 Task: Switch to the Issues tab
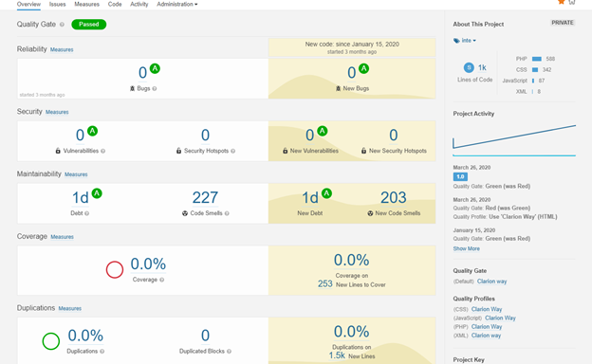click(57, 4)
